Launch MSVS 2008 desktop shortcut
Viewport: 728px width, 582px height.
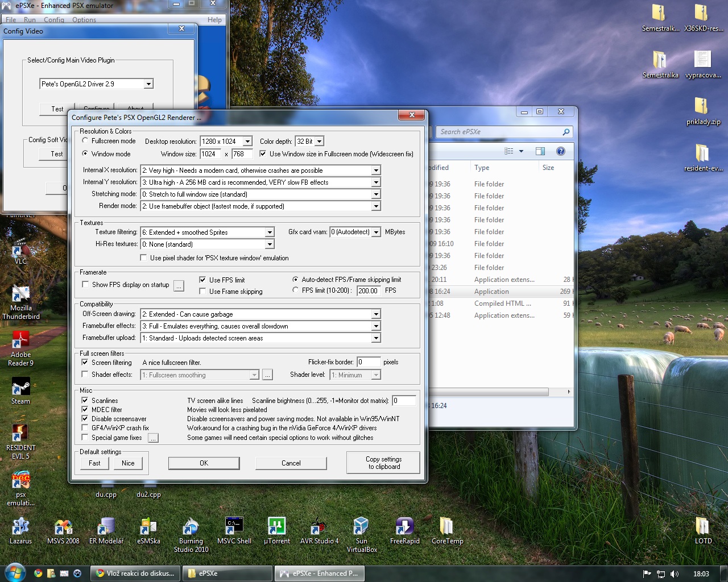[x=63, y=531]
